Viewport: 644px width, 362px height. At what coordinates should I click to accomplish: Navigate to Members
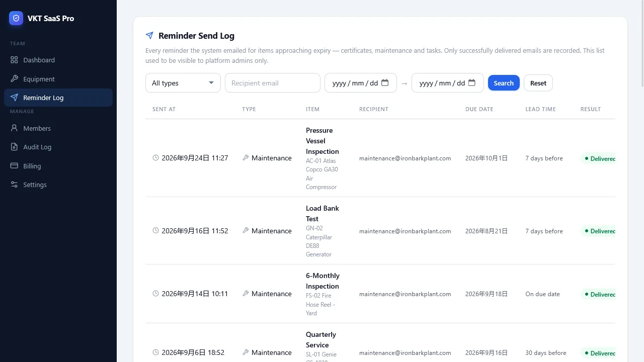coord(58,128)
